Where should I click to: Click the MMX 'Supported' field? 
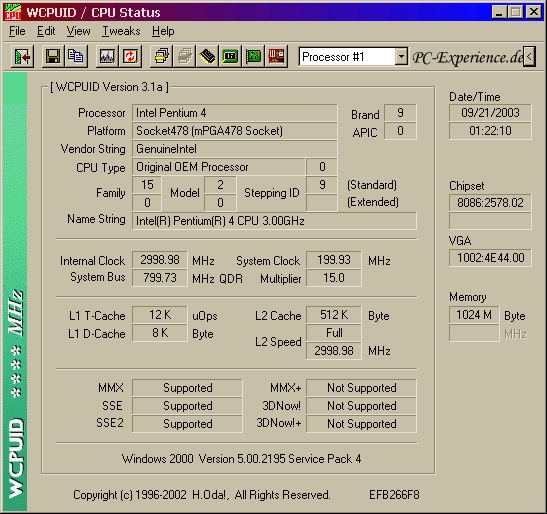187,388
